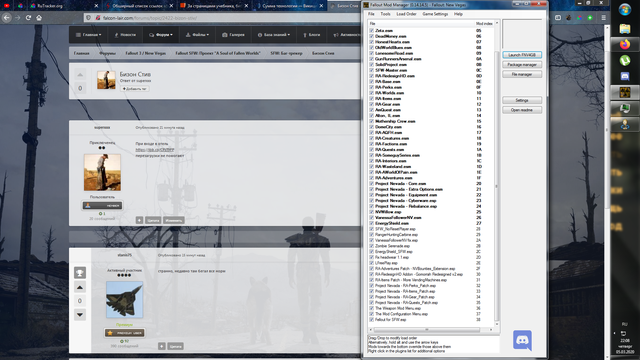This screenshot has width=640, height=360.
Task: Click the Изменить button on first post
Action: 174,220
